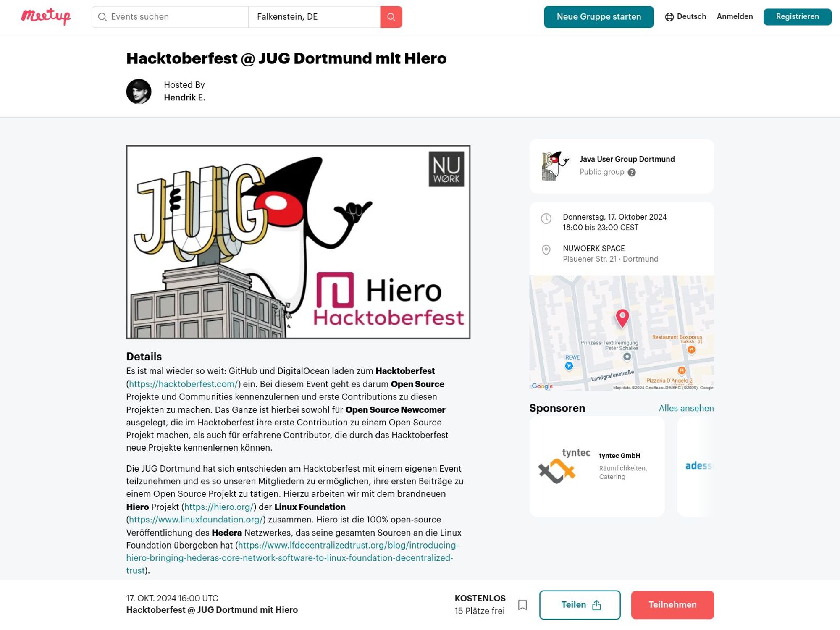
Task: Click the Sponsoren heading
Action: 557,408
